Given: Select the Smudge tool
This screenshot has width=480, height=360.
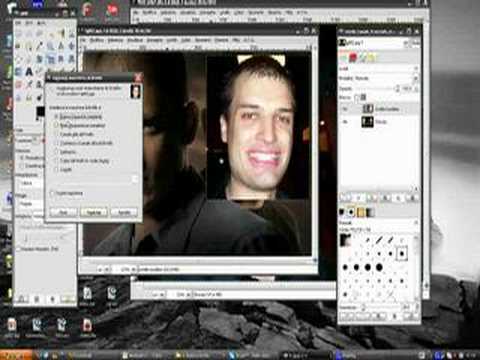Looking at the screenshot, I should pyautogui.click(x=29, y=98).
